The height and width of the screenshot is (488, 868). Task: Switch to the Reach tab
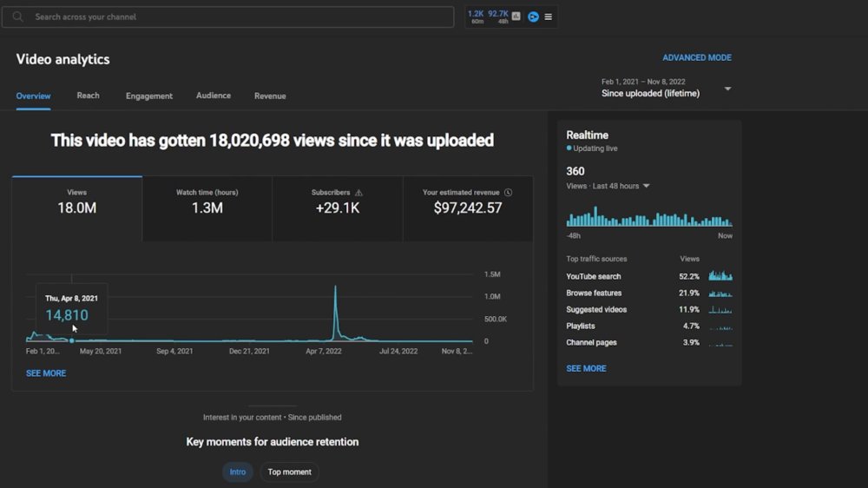point(88,96)
